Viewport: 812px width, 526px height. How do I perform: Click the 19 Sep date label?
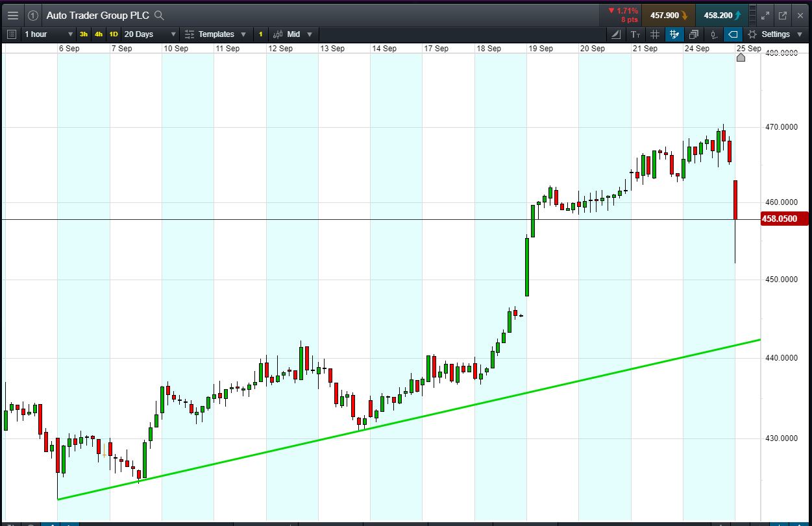click(540, 48)
